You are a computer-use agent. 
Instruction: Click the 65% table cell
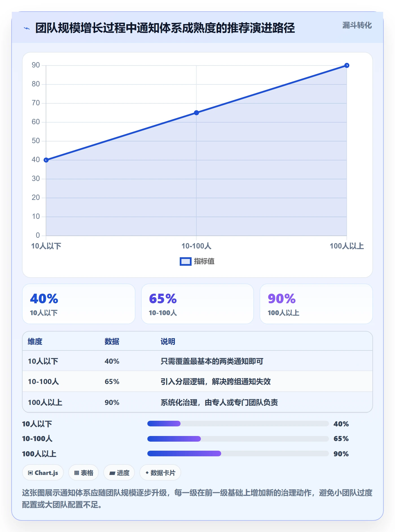point(112,381)
